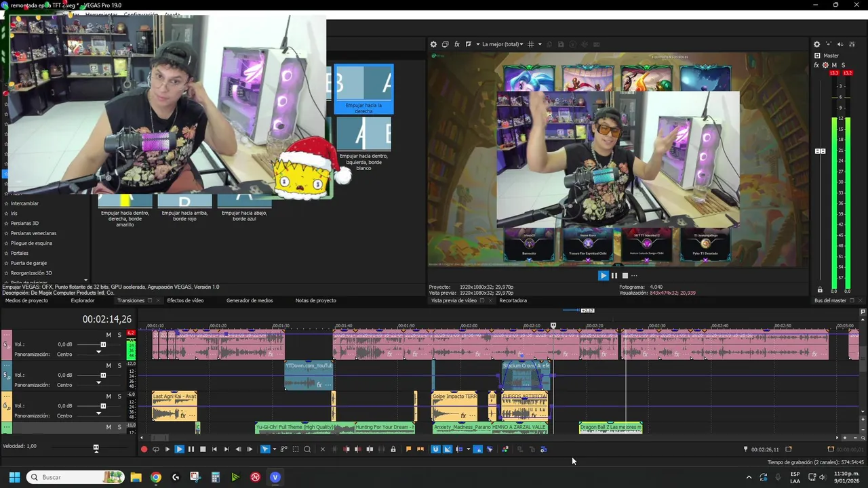
Task: Switch to Explorador tab
Action: point(83,300)
